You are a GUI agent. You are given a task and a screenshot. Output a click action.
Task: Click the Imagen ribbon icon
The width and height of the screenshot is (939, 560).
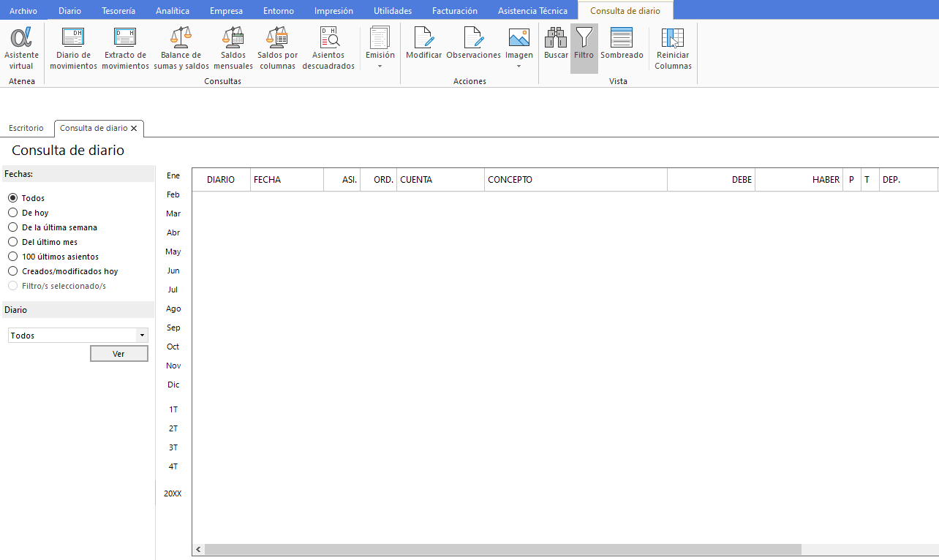click(519, 38)
